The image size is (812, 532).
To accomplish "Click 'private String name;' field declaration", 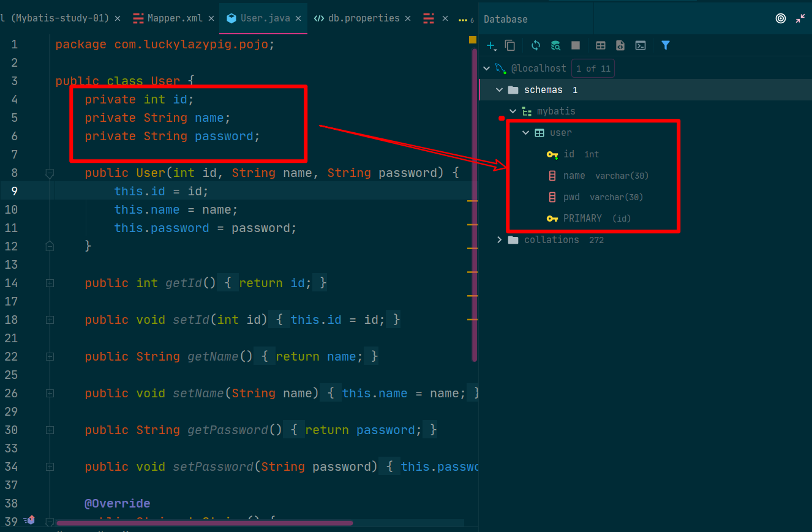I will [157, 118].
